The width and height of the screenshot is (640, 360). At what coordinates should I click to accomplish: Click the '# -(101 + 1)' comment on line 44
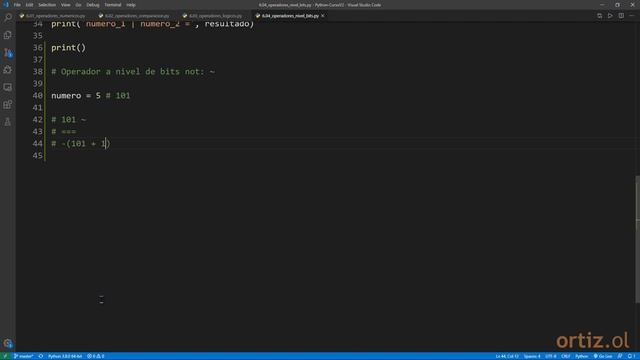pos(81,144)
